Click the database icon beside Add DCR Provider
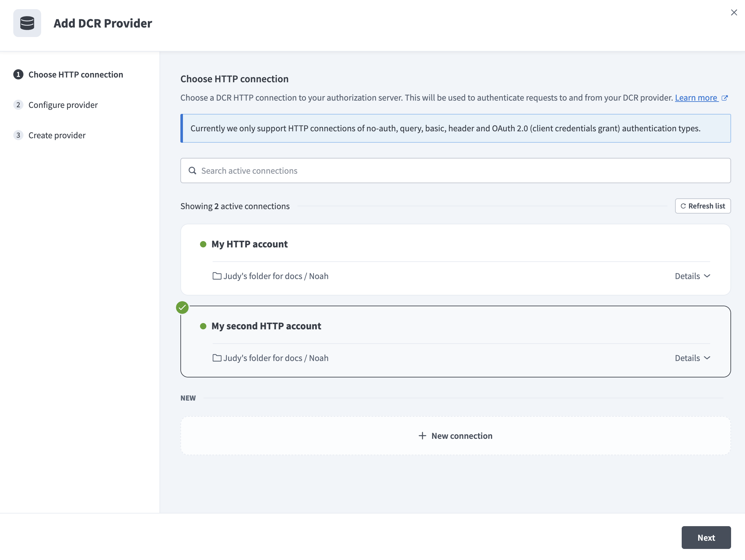The height and width of the screenshot is (560, 745). (27, 23)
